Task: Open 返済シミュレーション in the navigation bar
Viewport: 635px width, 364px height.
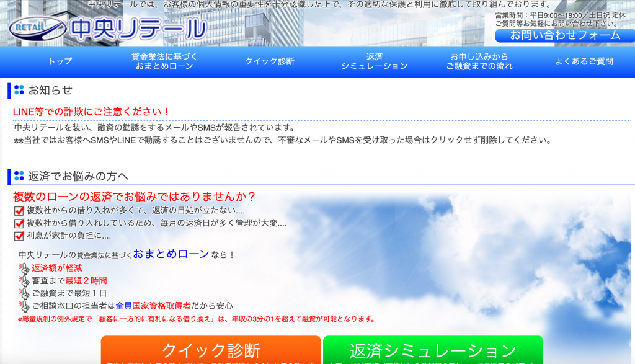Action: 374,61
